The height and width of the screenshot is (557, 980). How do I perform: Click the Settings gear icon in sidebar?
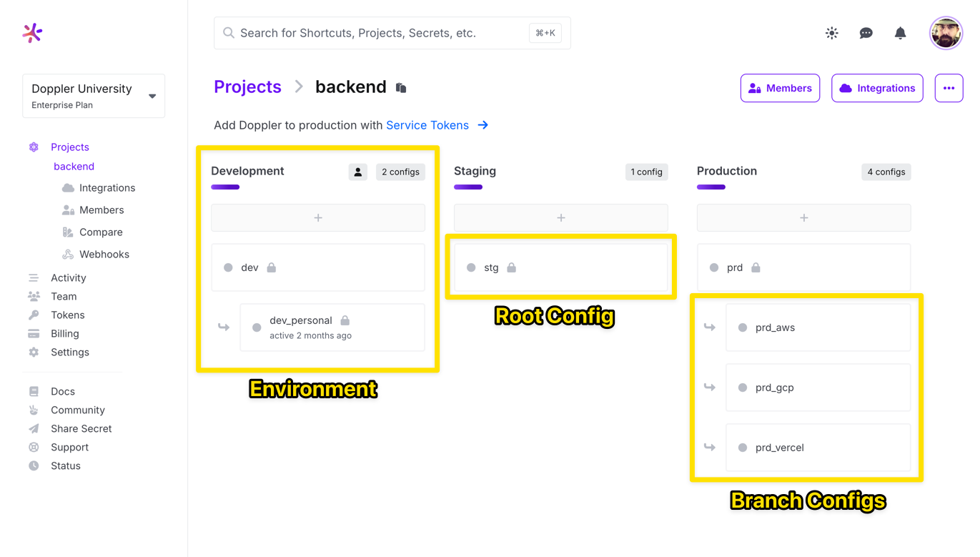34,353
